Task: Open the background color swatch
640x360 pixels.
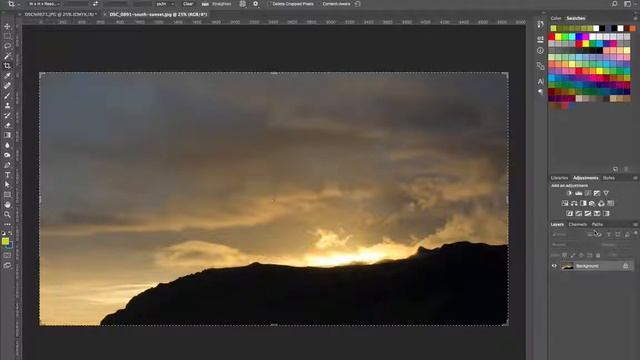Action: (x=10, y=246)
